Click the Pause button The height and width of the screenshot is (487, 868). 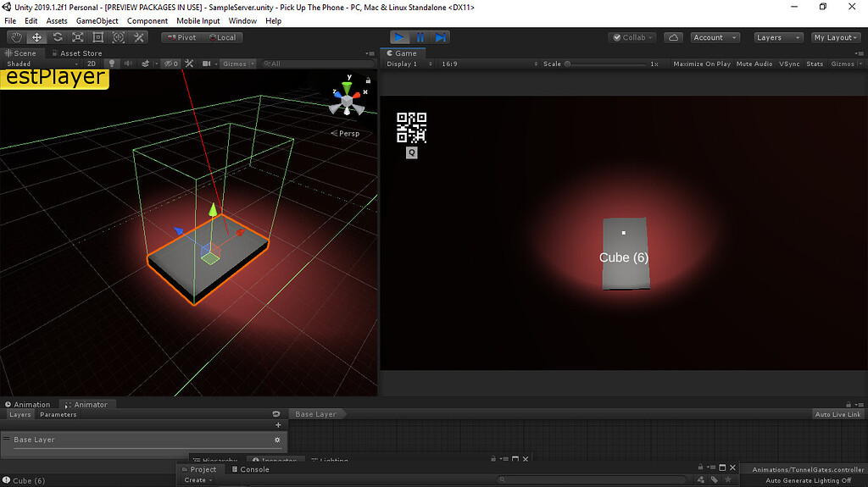tap(420, 37)
